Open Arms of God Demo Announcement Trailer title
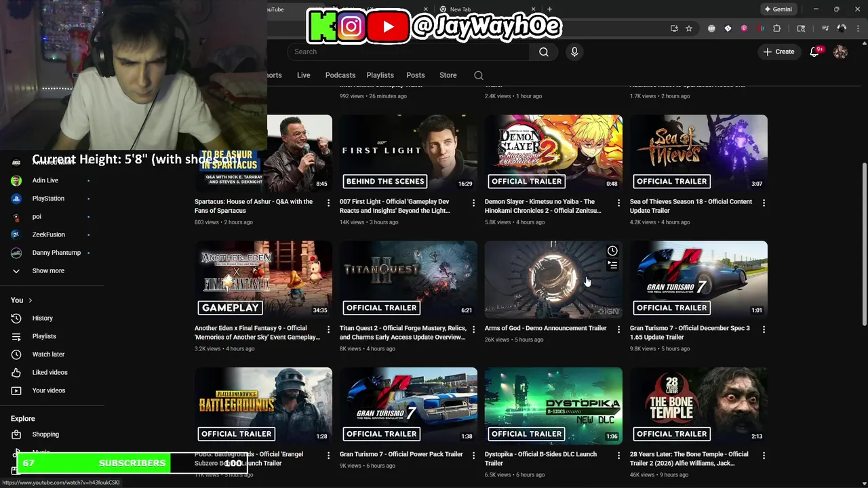Image resolution: width=868 pixels, height=488 pixels. [546, 328]
